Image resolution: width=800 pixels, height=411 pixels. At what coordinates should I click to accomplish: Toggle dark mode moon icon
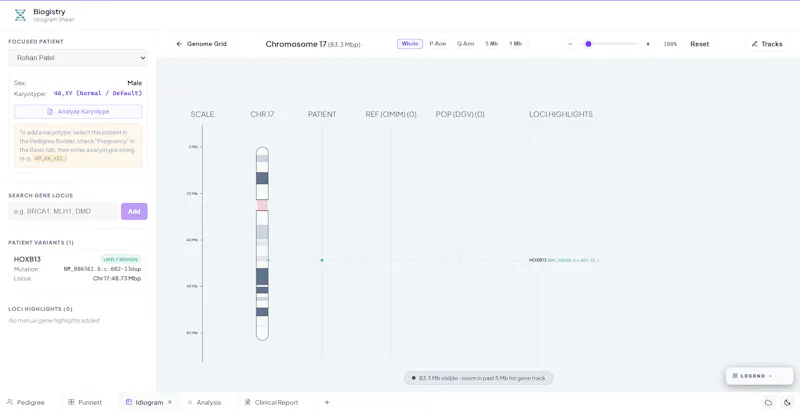tap(786, 403)
